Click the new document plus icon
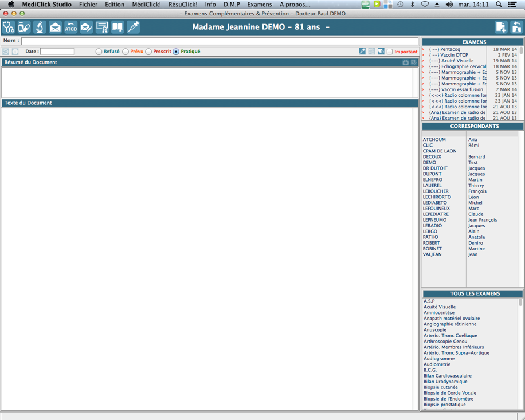The image size is (525, 420). click(501, 27)
